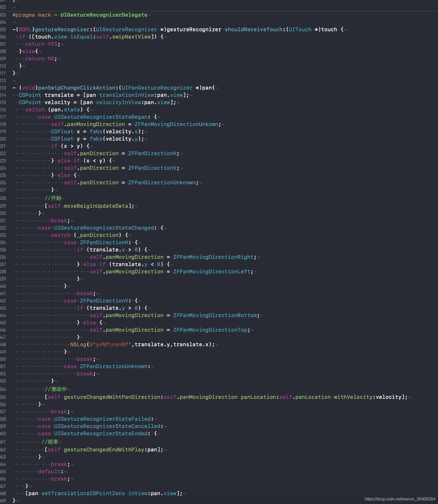Image resolution: width=438 pixels, height=504 pixels.
Task: Click 'case ZFPanDirectionUnknown:' label
Action: pyautogui.click(x=107, y=366)
